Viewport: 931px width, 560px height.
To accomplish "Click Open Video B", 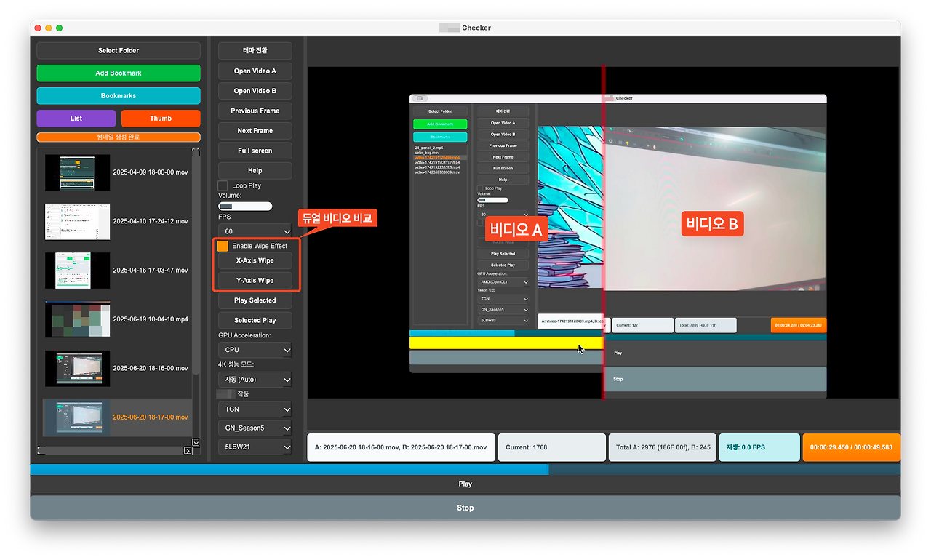I will (255, 91).
